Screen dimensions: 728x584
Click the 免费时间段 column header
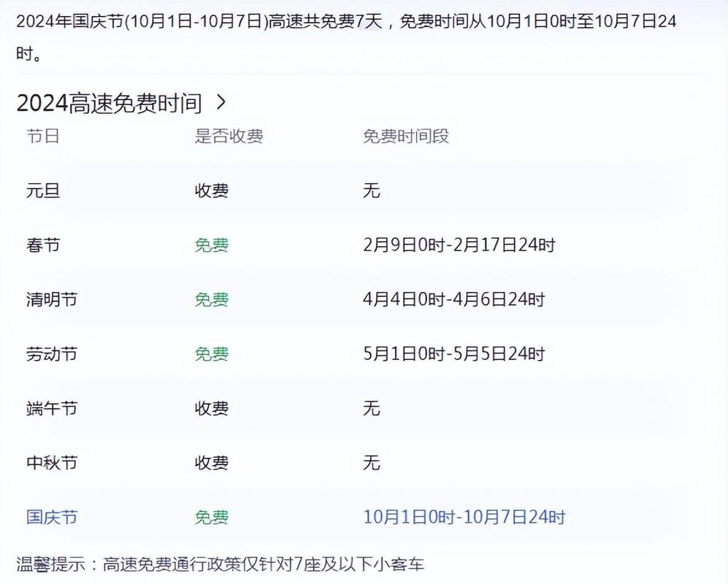405,137
